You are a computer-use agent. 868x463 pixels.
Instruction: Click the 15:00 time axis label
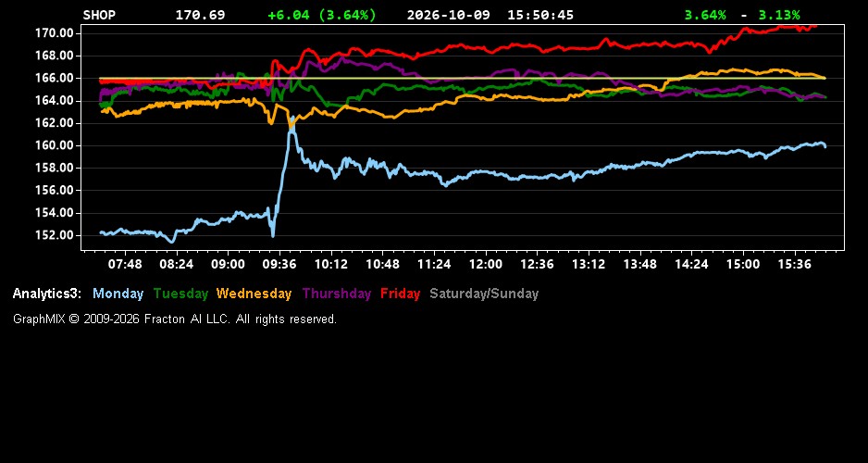(x=743, y=265)
